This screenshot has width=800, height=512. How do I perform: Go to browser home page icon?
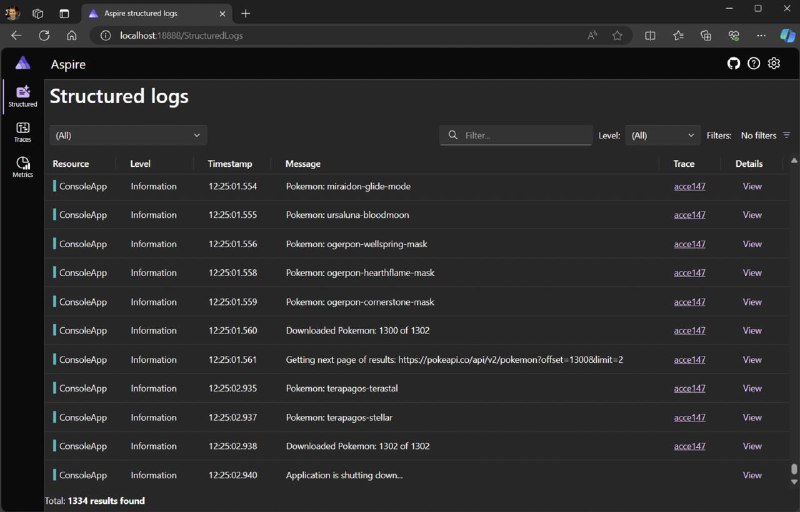pos(71,36)
